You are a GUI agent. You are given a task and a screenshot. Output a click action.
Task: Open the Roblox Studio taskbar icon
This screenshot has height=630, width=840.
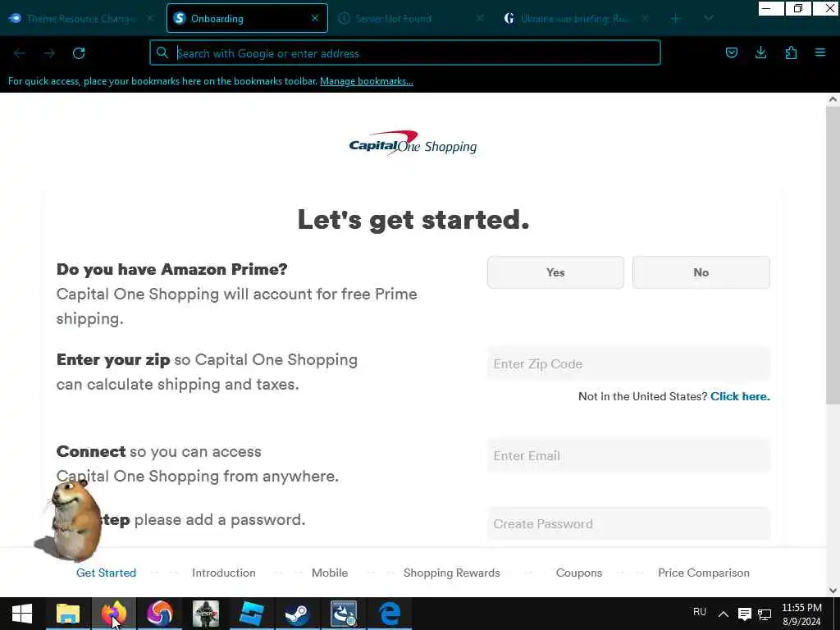click(x=251, y=614)
